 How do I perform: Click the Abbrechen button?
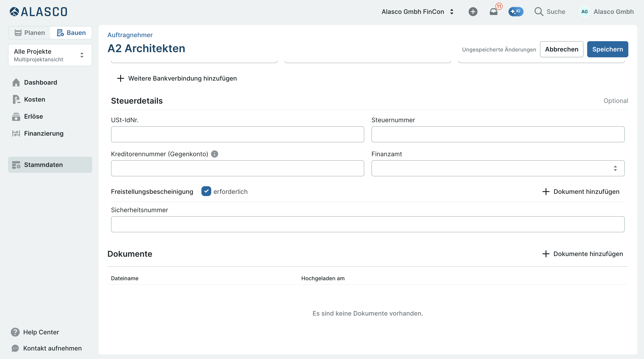pyautogui.click(x=561, y=49)
